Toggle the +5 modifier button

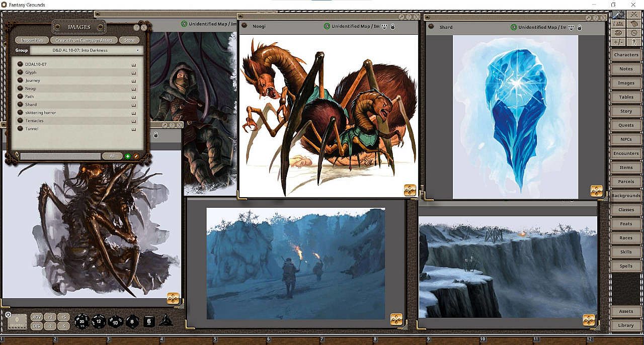(63, 317)
